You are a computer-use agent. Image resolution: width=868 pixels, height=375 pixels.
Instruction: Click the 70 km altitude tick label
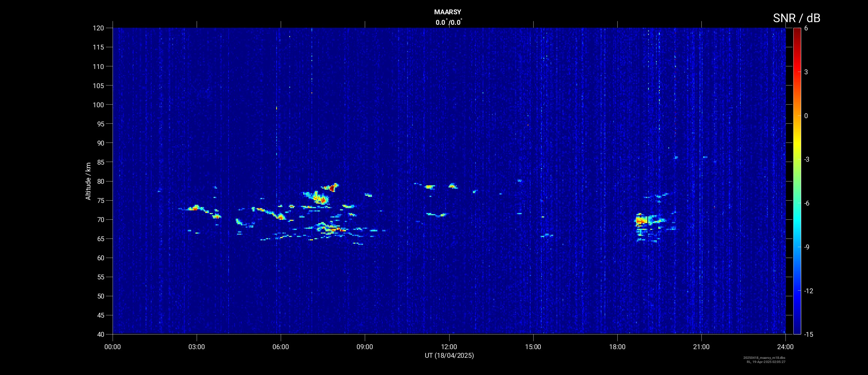click(x=100, y=219)
